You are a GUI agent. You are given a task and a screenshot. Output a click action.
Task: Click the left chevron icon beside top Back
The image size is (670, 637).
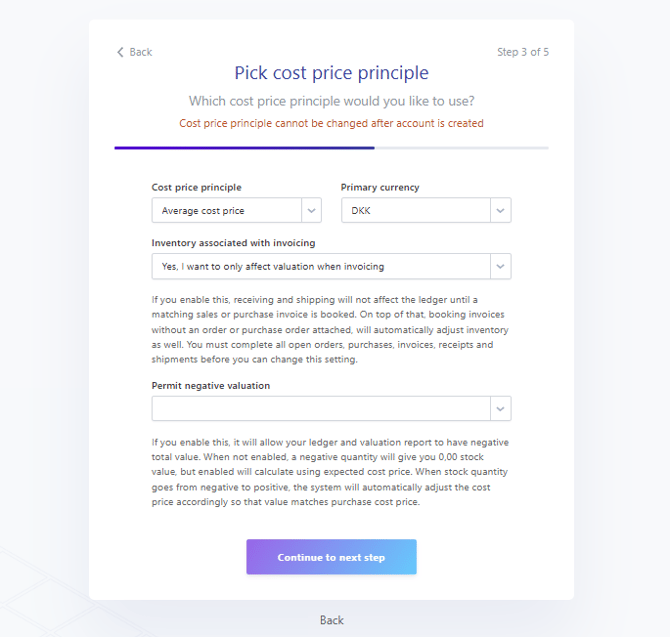[120, 52]
